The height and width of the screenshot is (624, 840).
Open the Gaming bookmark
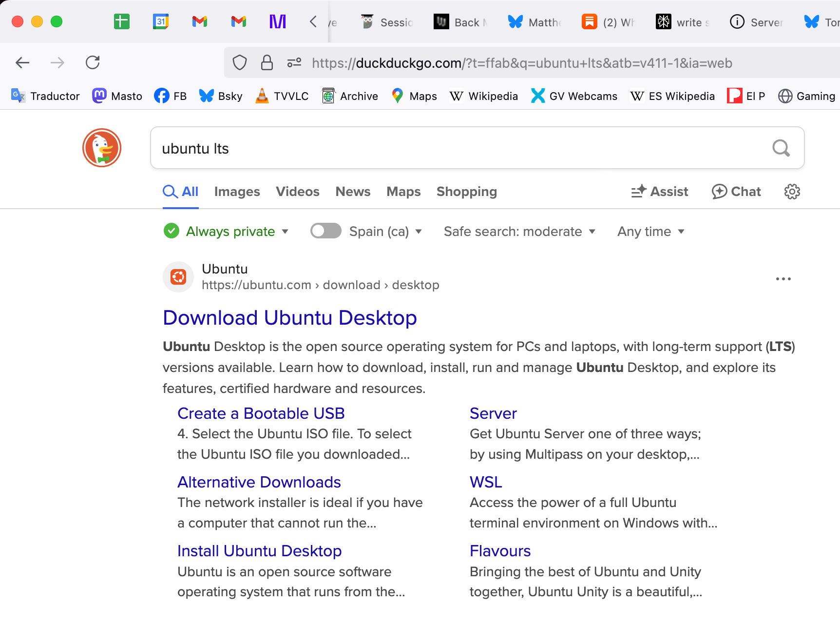point(806,96)
